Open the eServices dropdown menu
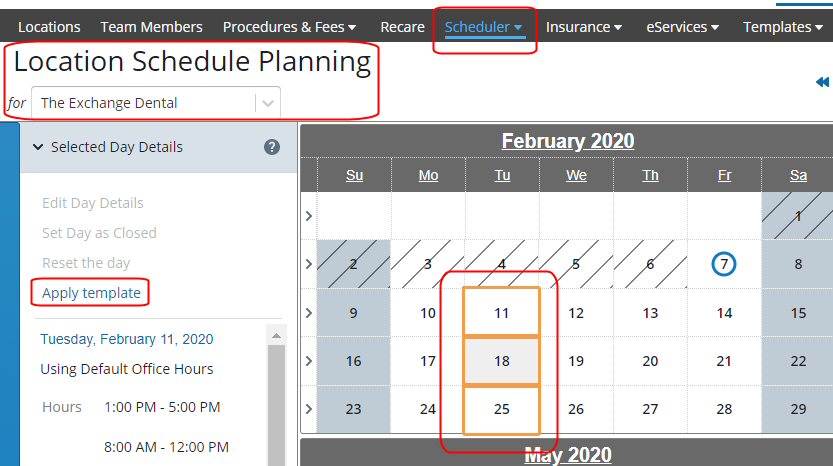Viewport: 833px width, 466px height. [x=682, y=27]
